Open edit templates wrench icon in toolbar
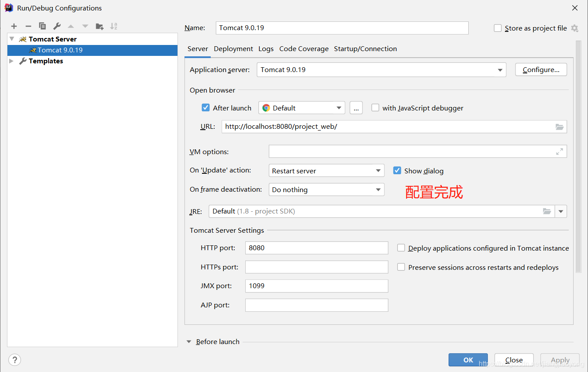 pos(57,26)
